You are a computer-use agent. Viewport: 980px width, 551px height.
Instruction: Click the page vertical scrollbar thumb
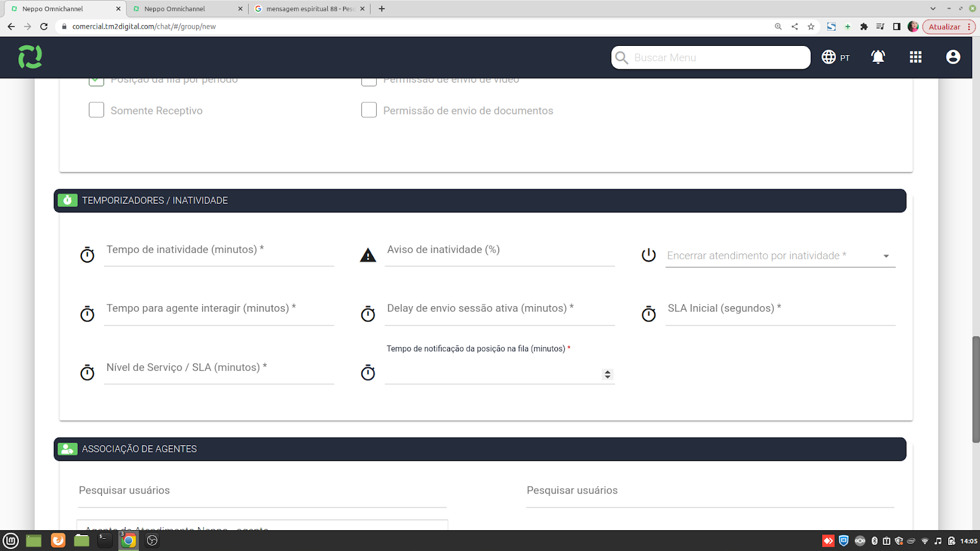[976, 389]
